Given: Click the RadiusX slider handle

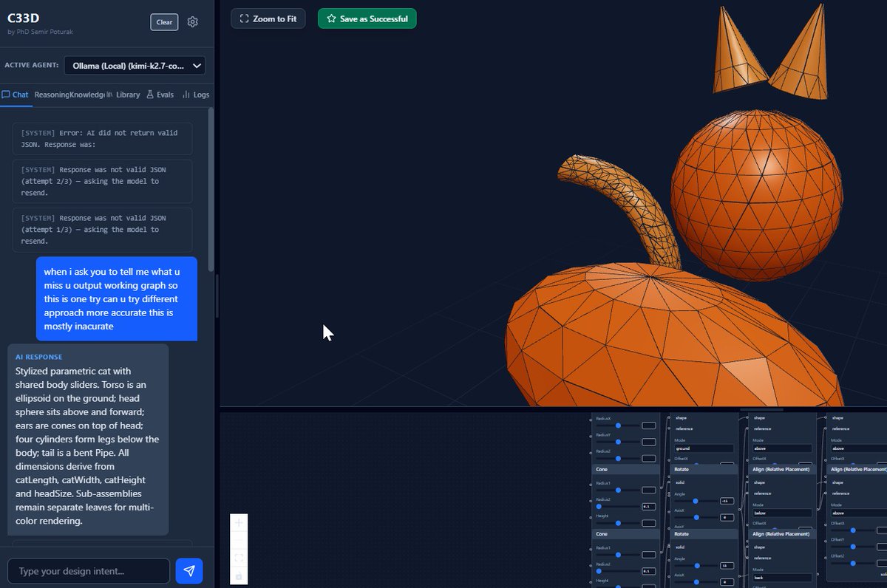Looking at the screenshot, I should (618, 425).
